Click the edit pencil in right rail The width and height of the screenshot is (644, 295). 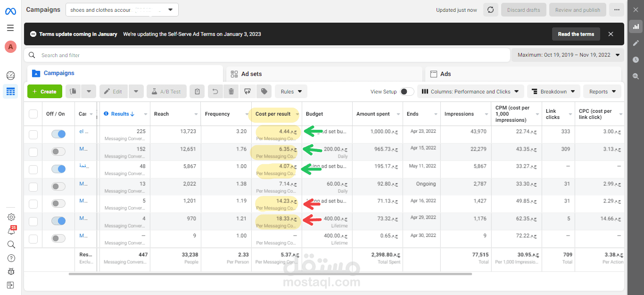click(636, 43)
